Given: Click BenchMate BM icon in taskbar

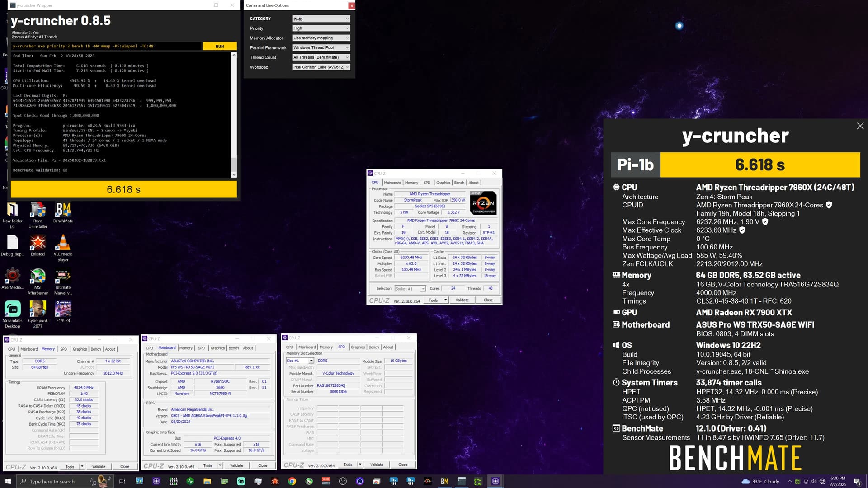Looking at the screenshot, I should coord(444,481).
